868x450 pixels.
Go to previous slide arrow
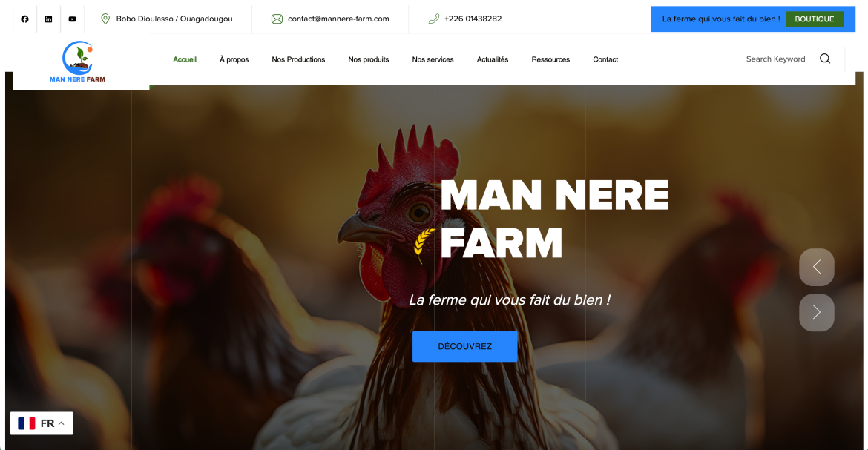817,268
